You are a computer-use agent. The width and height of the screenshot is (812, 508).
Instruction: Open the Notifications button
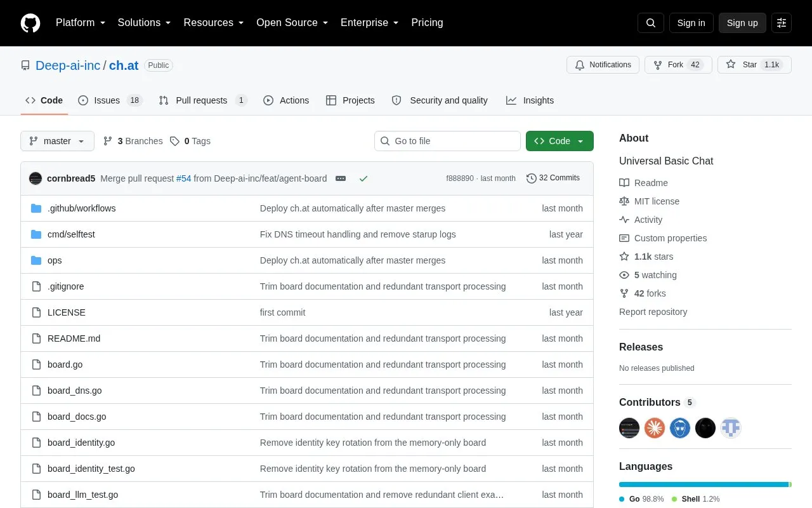click(603, 65)
